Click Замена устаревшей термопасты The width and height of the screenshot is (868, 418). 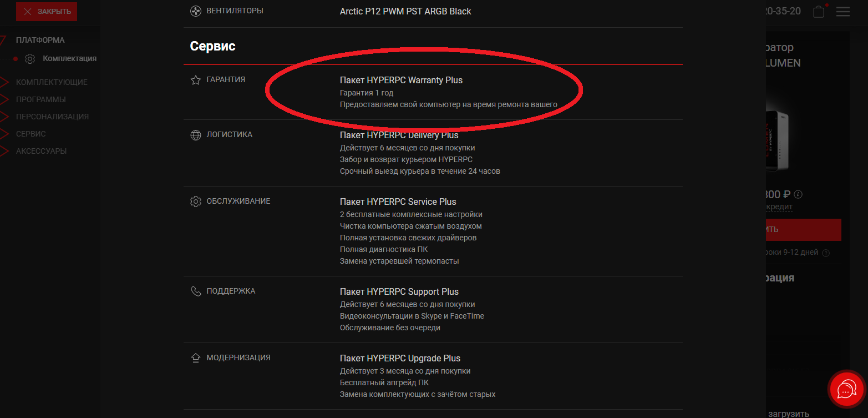399,261
